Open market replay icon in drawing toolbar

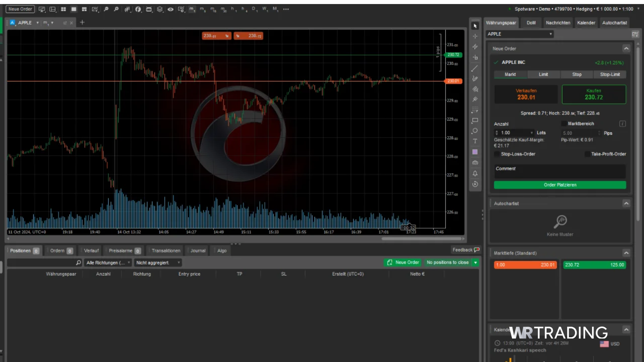tap(475, 184)
